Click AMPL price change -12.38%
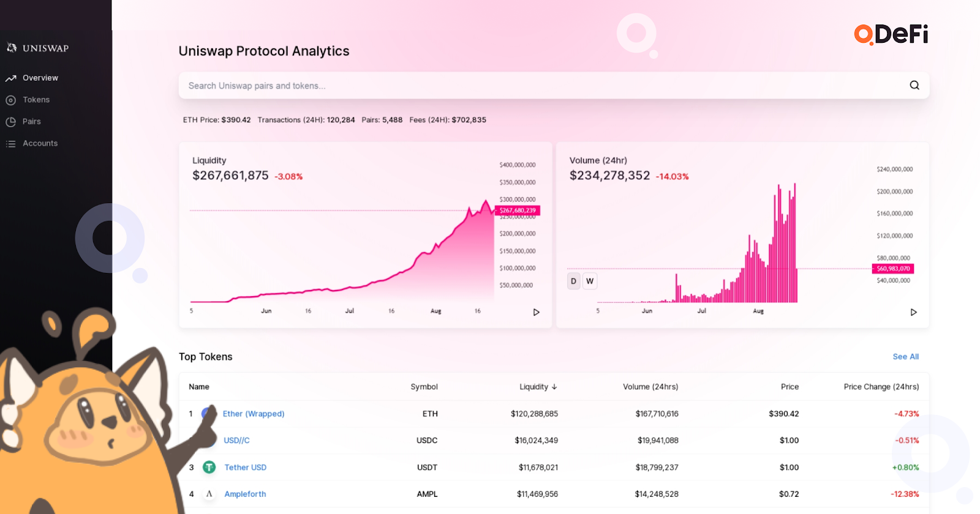Viewport: 980px width, 514px height. coord(905,494)
